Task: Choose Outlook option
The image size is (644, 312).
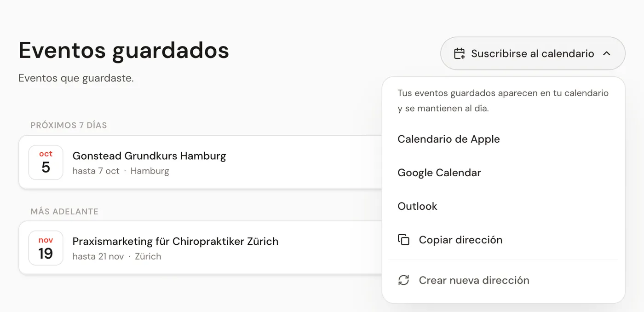Action: tap(503, 206)
